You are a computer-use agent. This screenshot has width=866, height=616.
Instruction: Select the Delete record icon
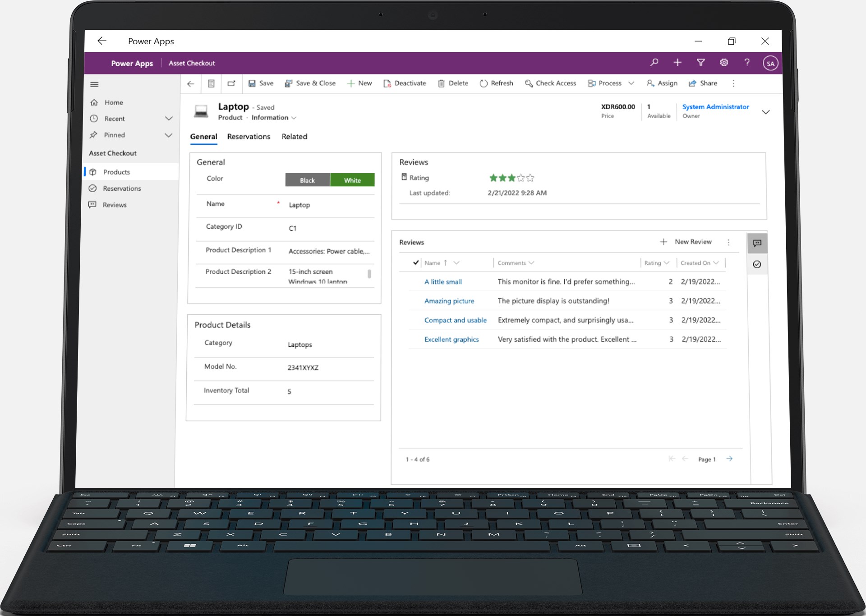442,83
